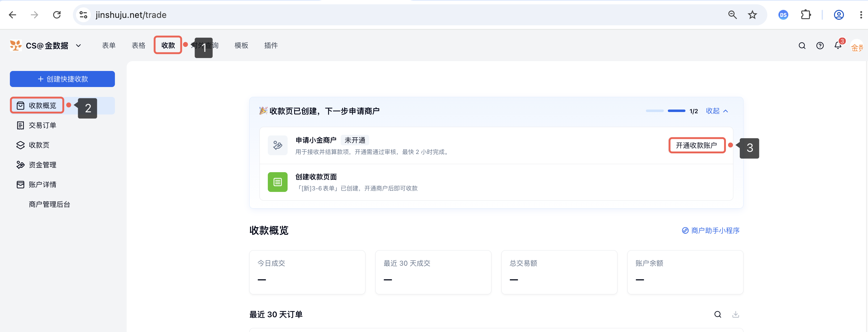The width and height of the screenshot is (868, 332).
Task: Open the 插件 tab
Action: tap(271, 45)
